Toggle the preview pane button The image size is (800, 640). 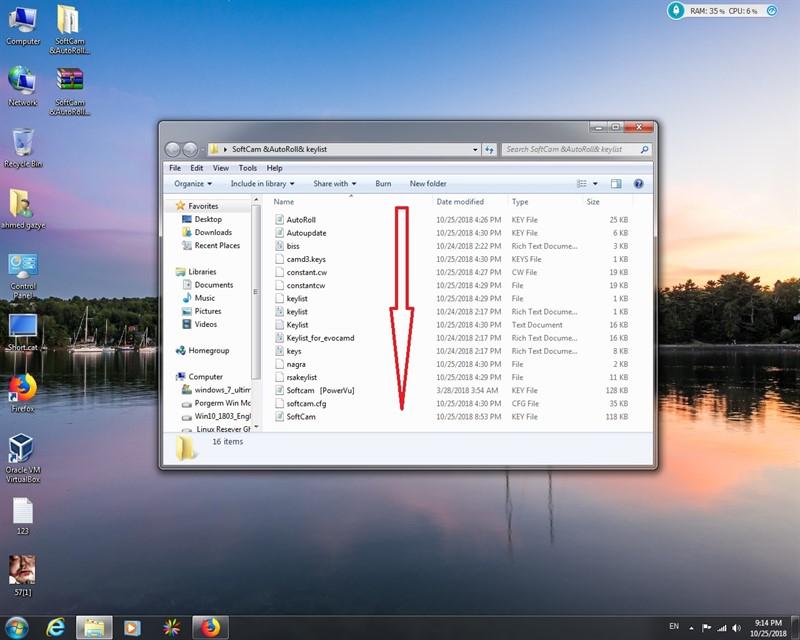(616, 184)
